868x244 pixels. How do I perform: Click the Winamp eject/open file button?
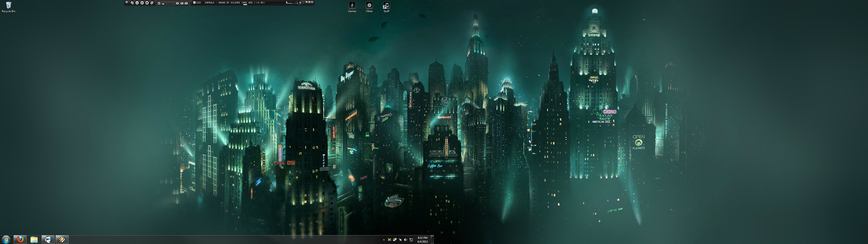[178, 3]
